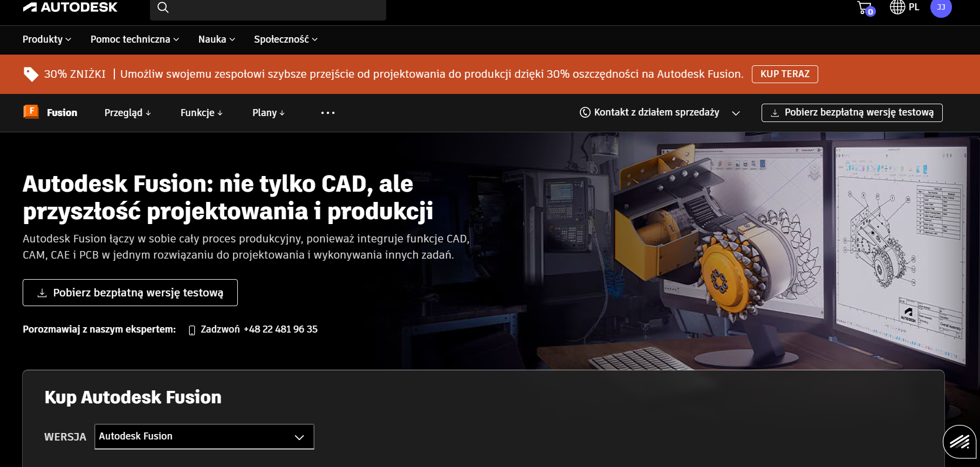Click the search magnifier icon
This screenshot has height=467, width=980.
pyautogui.click(x=163, y=8)
